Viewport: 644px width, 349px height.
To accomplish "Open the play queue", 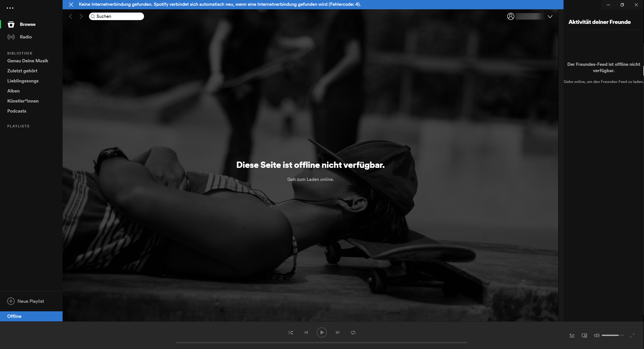I will click(572, 335).
